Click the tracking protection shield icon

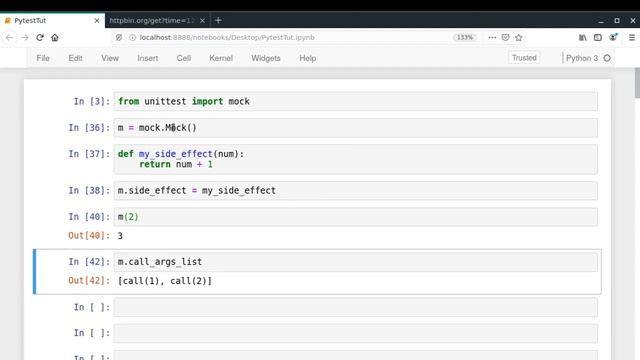coord(119,38)
